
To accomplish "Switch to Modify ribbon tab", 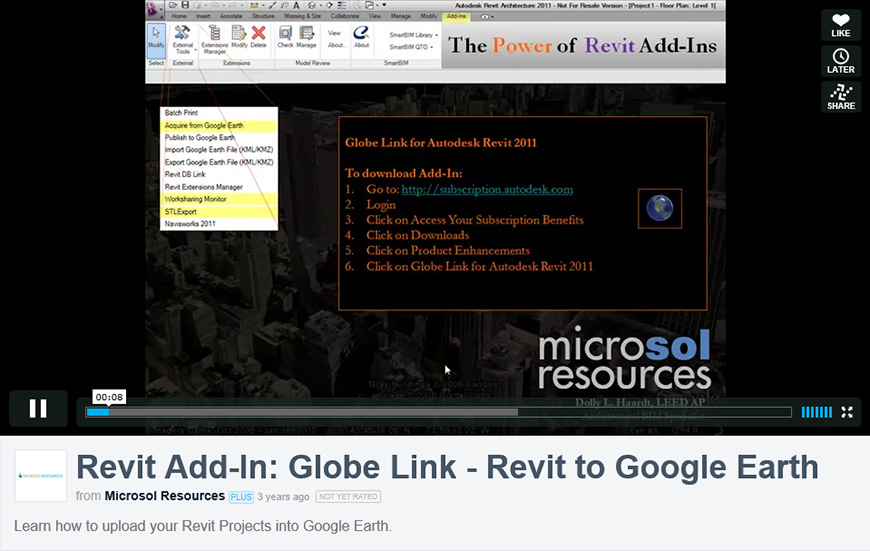I will point(428,16).
